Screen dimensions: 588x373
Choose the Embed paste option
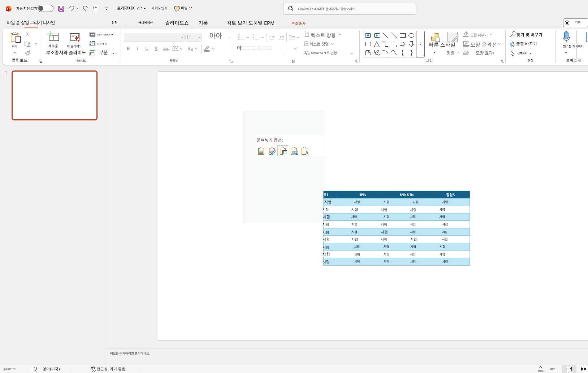coord(283,151)
